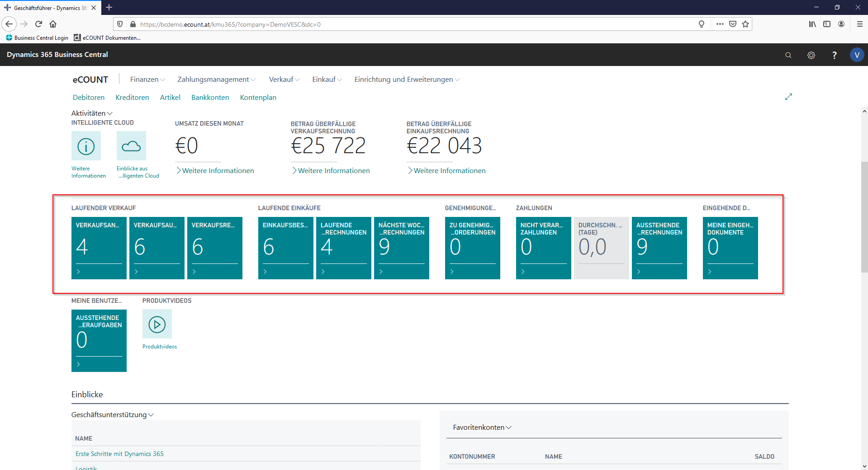Close the Geschäftsführer browser tab
The image size is (868, 470).
coord(94,8)
